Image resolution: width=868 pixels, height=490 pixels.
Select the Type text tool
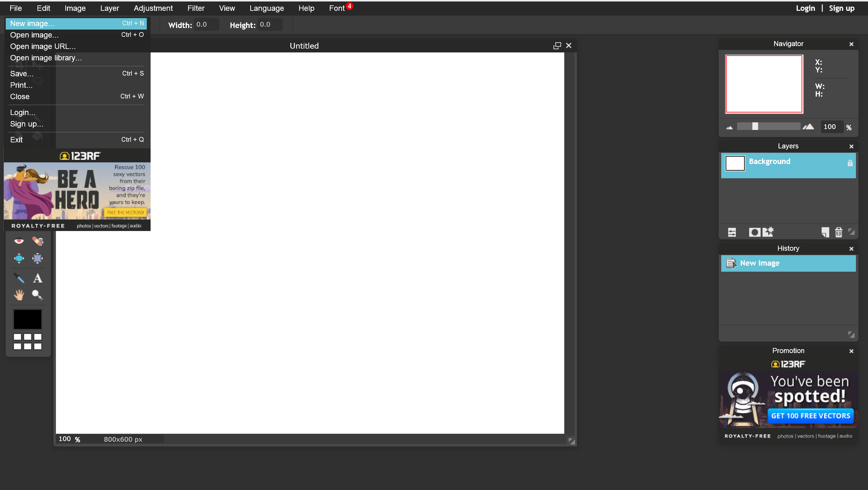point(37,278)
